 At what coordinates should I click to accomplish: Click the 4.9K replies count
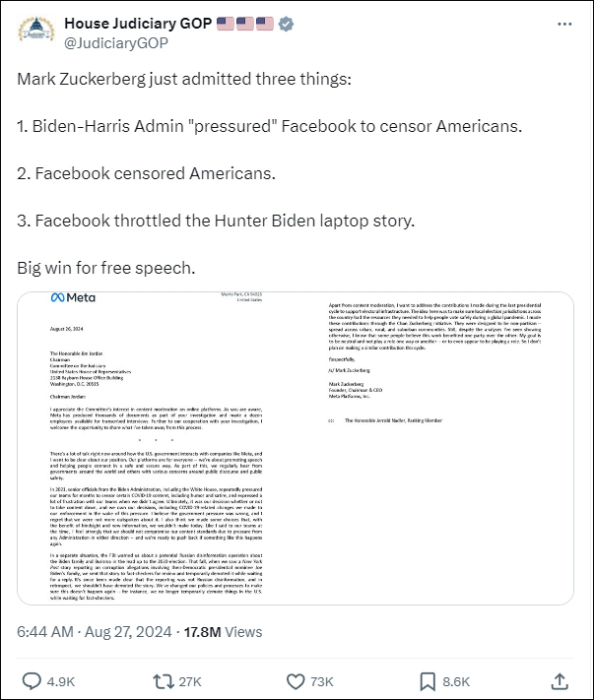60,680
